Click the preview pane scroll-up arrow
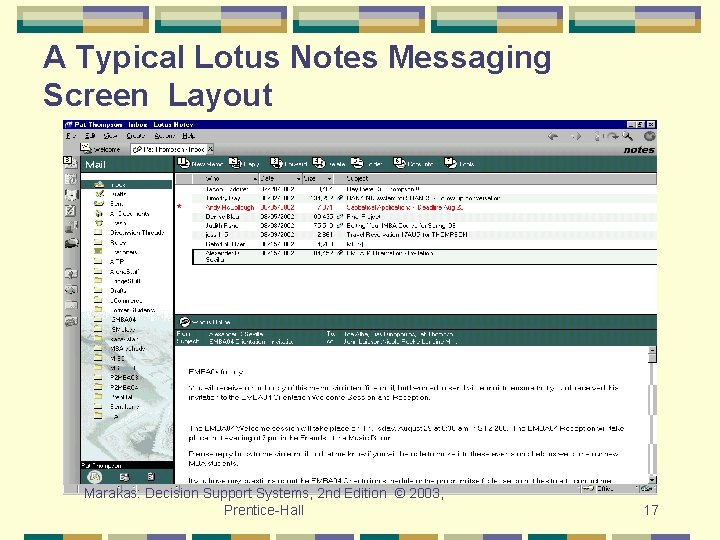 click(x=652, y=350)
